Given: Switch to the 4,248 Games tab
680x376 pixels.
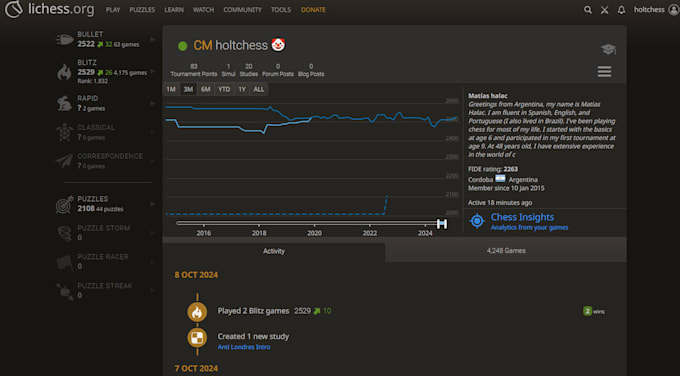Looking at the screenshot, I should coord(506,251).
